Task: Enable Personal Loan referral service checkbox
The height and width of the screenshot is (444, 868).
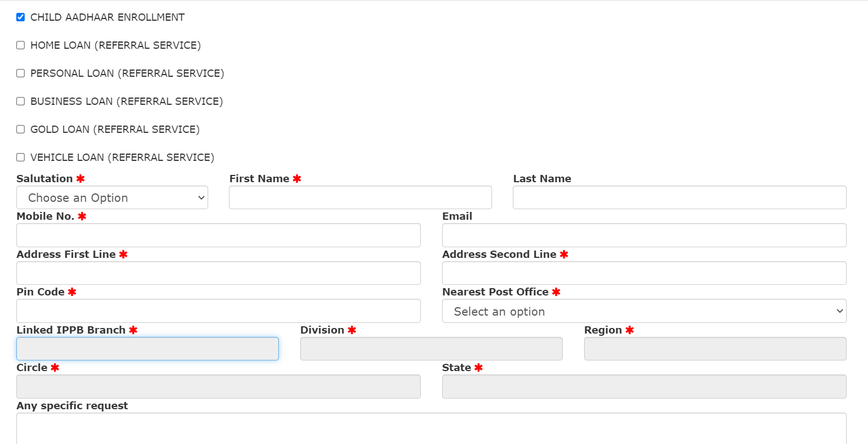Action: pos(21,73)
